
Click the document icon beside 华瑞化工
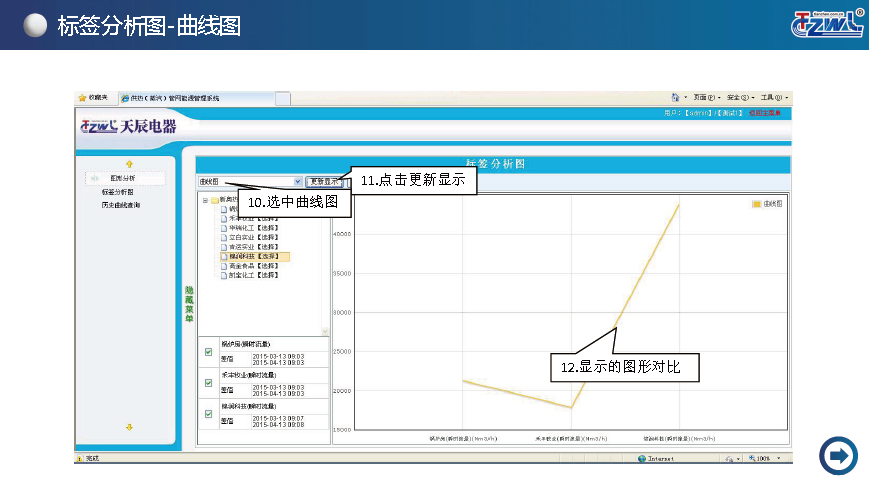[224, 228]
